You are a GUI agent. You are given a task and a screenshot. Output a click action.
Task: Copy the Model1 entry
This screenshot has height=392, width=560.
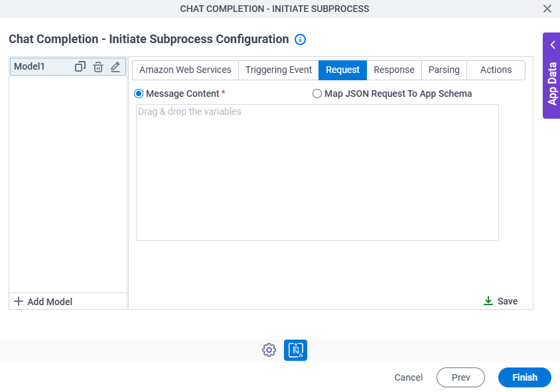80,67
